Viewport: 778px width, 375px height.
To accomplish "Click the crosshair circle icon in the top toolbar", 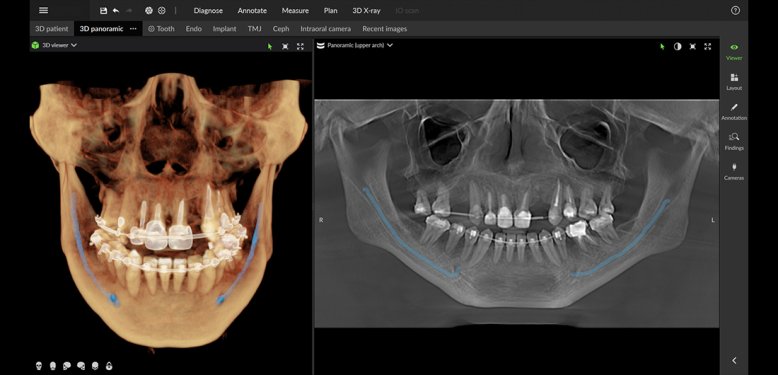I will [161, 10].
